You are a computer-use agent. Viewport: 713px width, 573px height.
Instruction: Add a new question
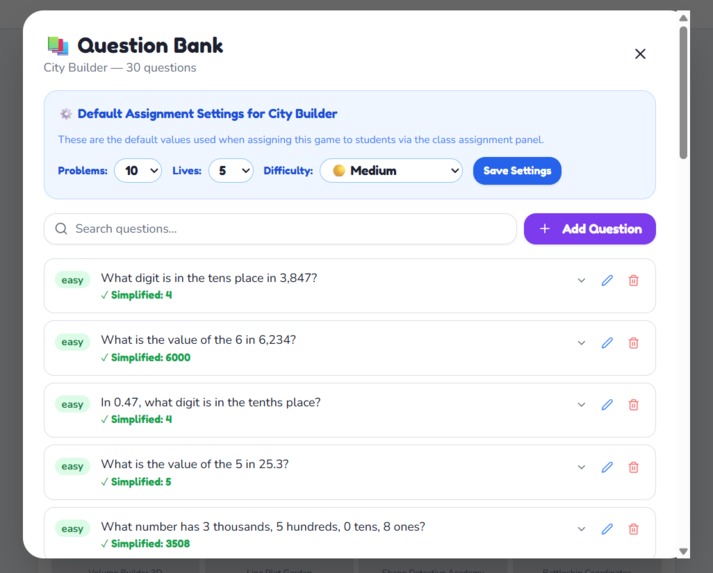pos(590,229)
